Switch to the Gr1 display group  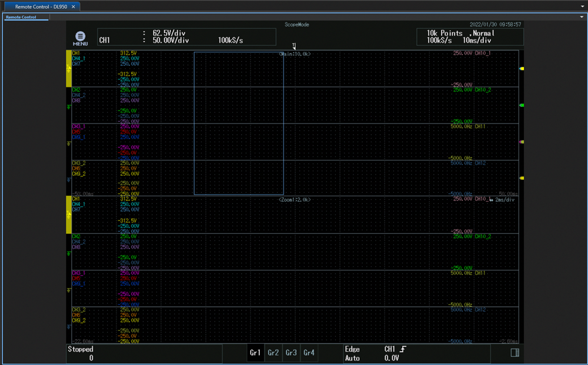pos(255,353)
